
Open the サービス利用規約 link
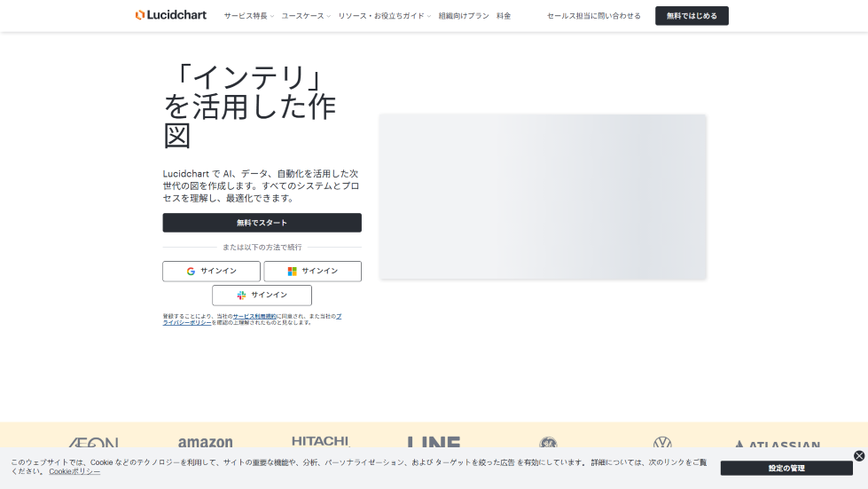click(x=254, y=316)
